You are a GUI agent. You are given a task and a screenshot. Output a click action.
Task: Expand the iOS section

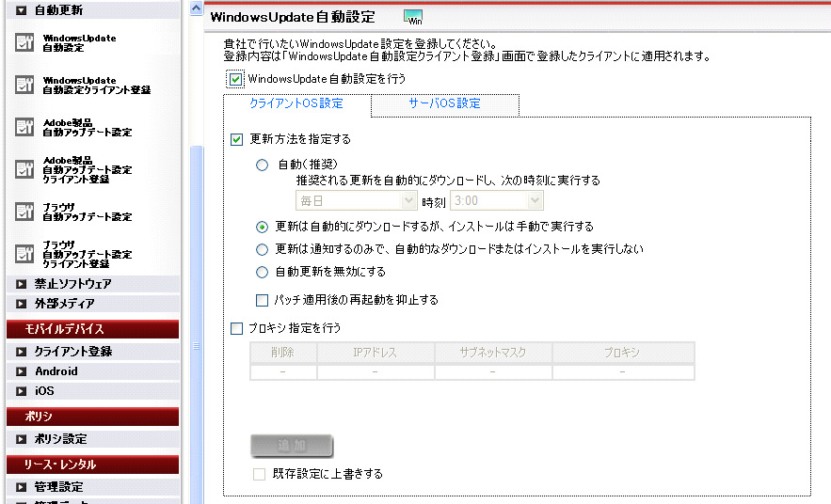22,391
